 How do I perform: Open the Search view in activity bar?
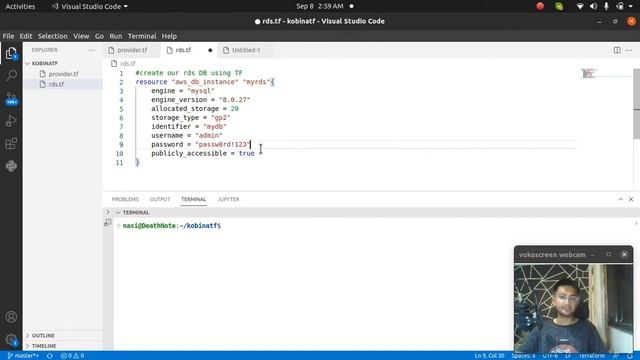click(11, 76)
